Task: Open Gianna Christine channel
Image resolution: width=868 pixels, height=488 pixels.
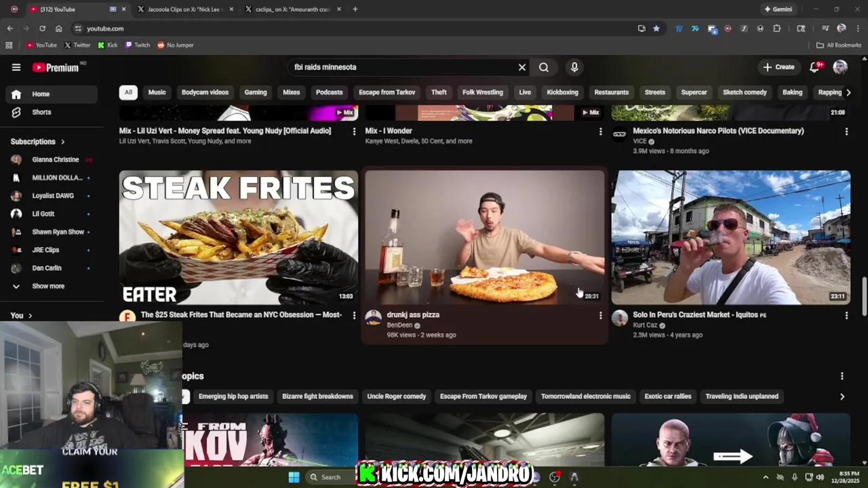Action: point(51,159)
